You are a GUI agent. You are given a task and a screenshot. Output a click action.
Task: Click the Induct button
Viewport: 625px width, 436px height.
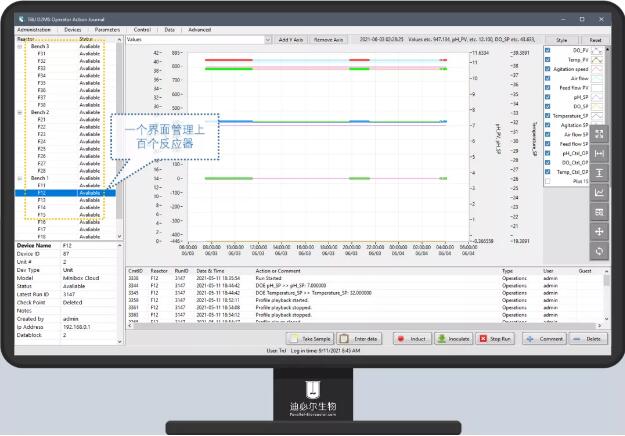[x=412, y=339]
